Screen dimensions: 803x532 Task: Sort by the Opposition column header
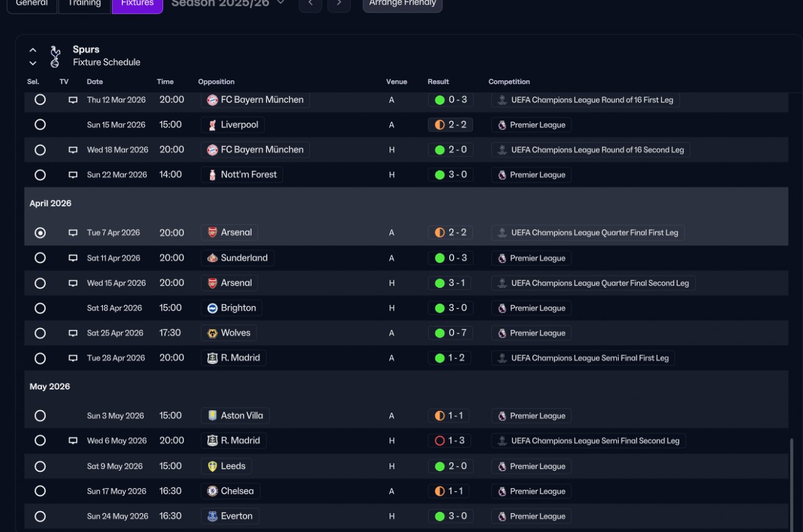pyautogui.click(x=216, y=82)
